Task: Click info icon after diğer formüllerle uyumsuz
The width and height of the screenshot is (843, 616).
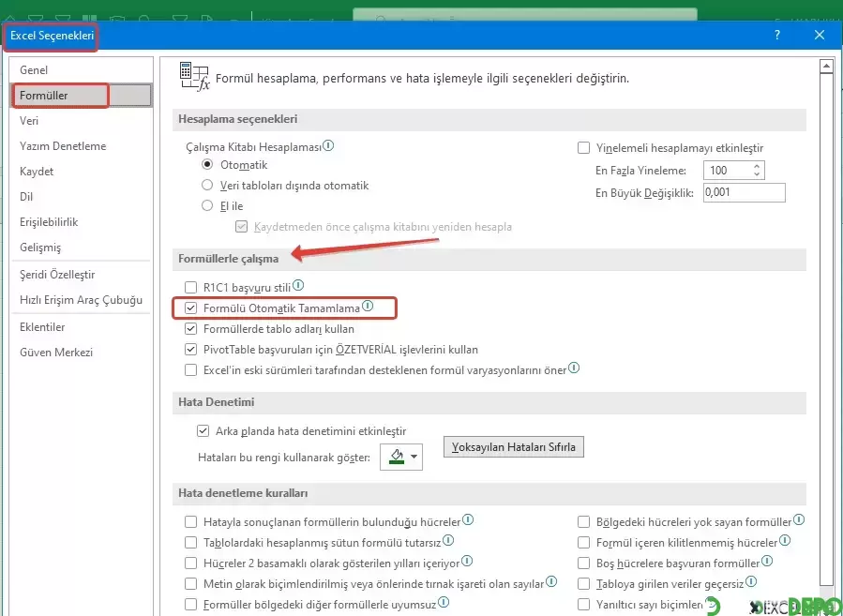Action: (x=443, y=602)
